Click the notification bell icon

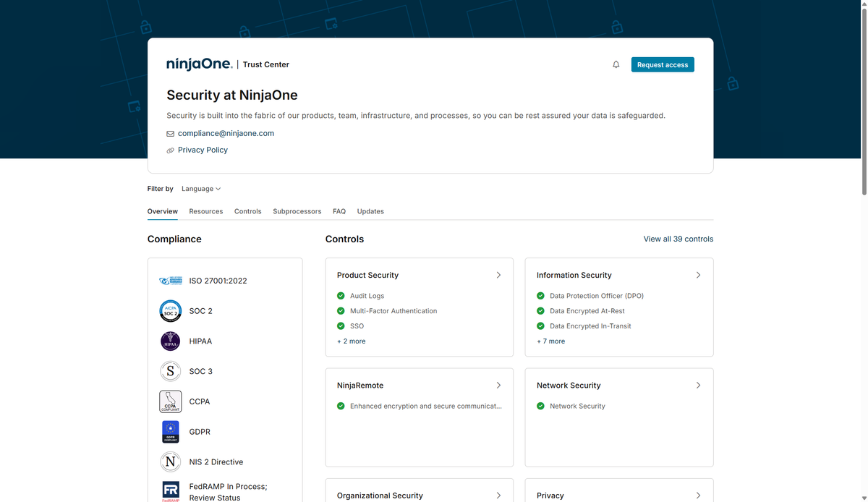pos(616,64)
